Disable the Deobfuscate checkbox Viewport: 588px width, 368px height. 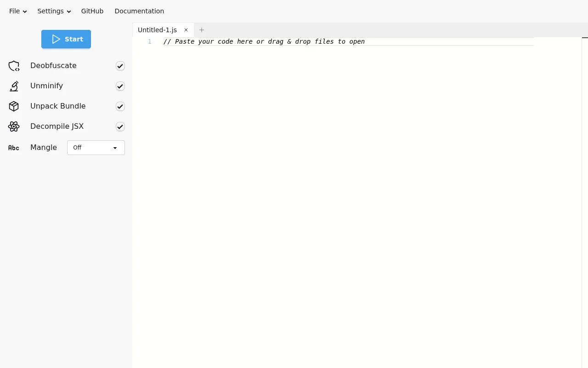coord(120,66)
